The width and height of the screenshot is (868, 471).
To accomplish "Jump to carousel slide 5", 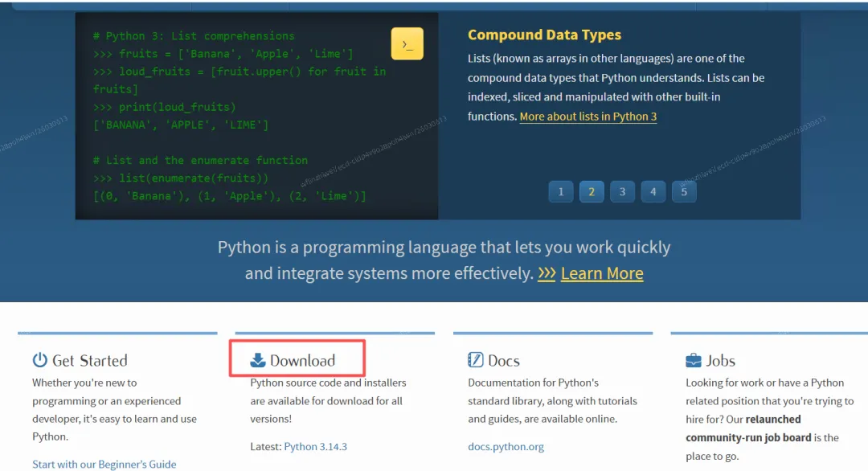I will tap(684, 191).
